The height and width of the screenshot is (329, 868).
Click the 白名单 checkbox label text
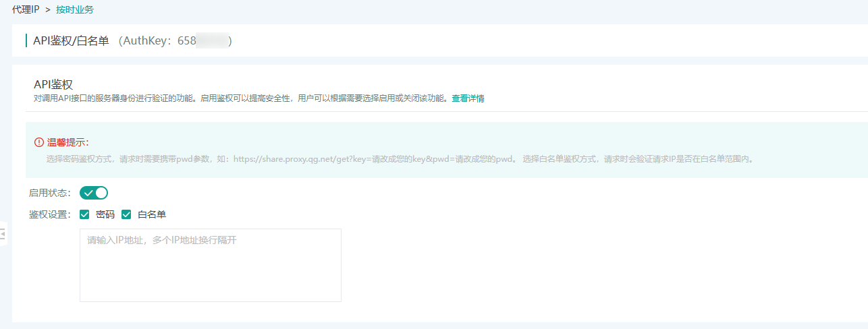[152, 215]
